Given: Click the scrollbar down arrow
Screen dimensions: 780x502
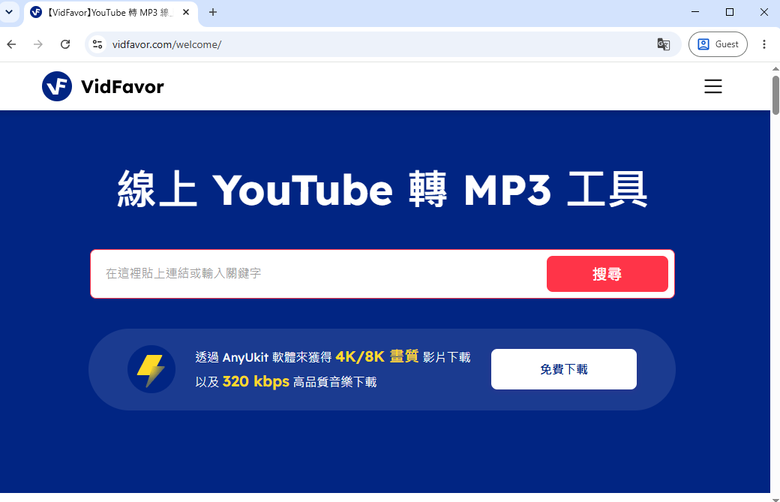Looking at the screenshot, I should pyautogui.click(x=775, y=499).
